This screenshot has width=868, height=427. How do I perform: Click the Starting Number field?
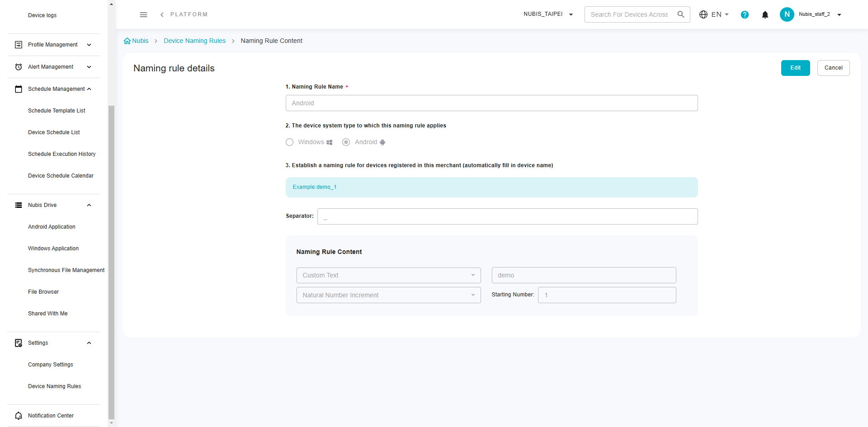607,295
